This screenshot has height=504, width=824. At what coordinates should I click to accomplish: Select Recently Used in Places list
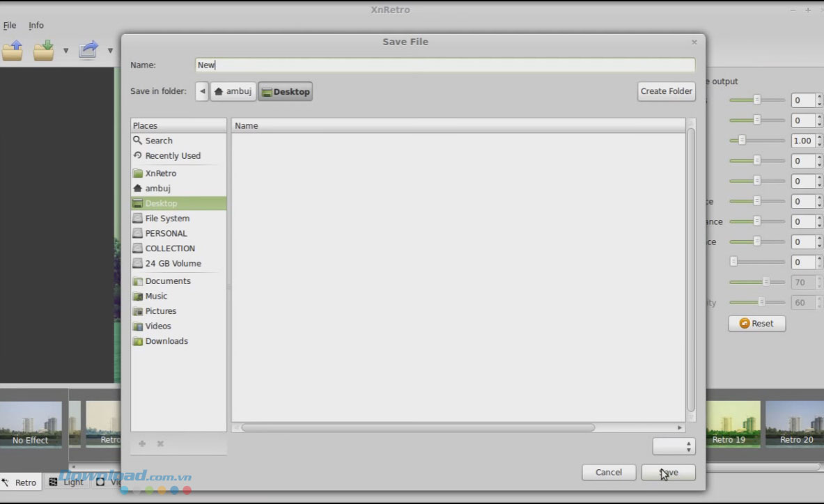(x=172, y=156)
